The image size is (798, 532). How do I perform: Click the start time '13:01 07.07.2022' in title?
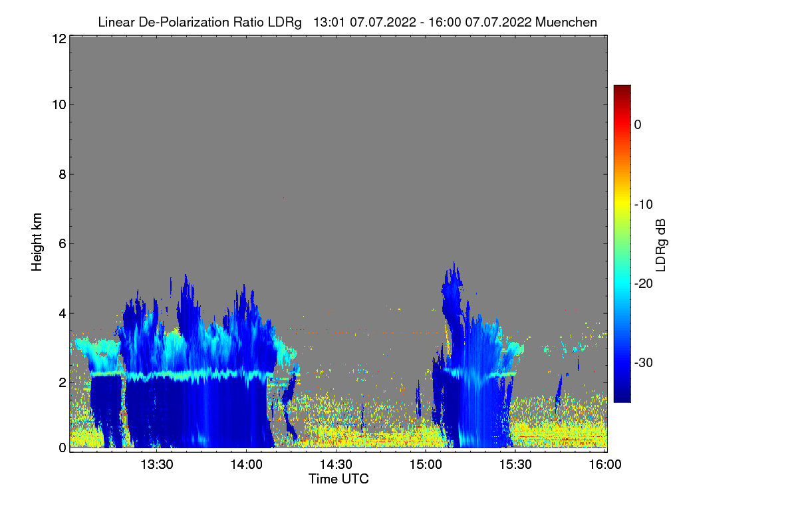click(363, 23)
